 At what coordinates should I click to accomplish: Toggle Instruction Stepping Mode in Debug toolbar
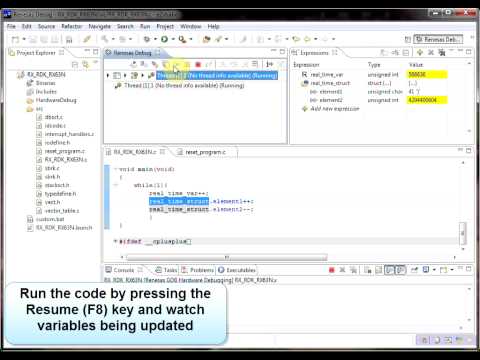[269, 64]
